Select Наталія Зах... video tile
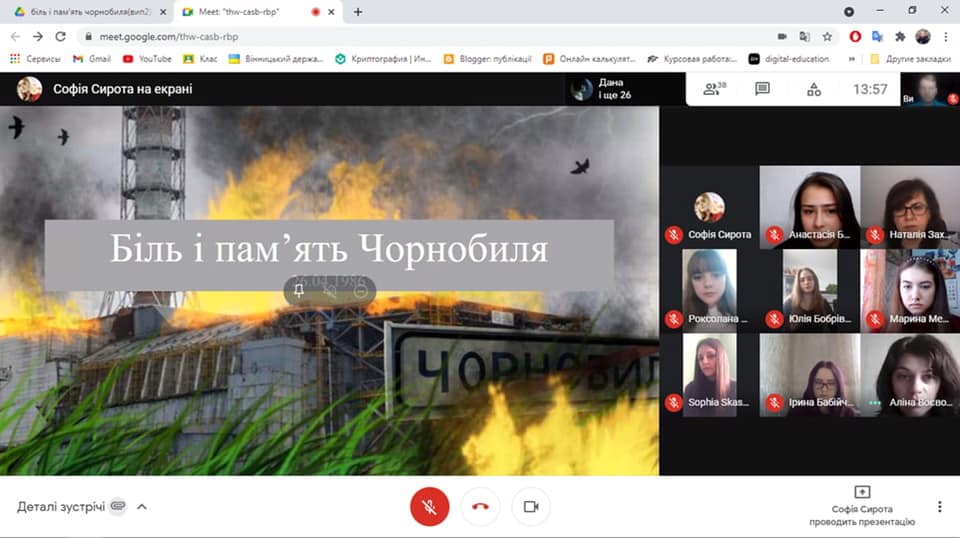This screenshot has width=960, height=538. (x=910, y=207)
